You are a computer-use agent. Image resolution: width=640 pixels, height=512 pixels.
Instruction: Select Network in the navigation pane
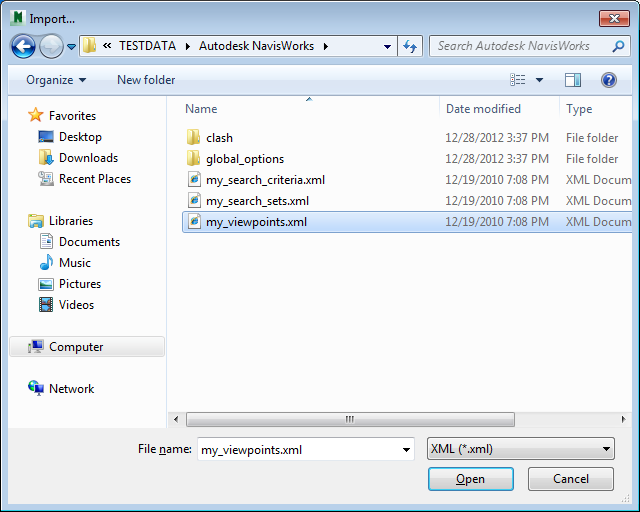pos(71,389)
